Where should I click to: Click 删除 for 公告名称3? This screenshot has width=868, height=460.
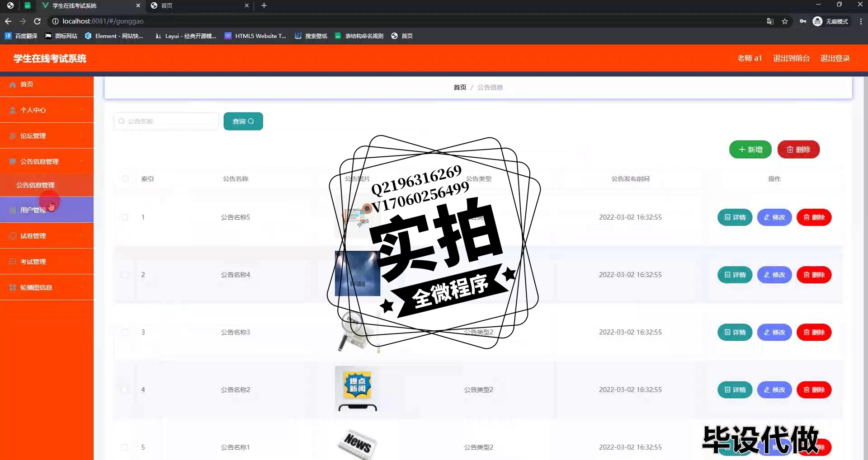(x=814, y=332)
